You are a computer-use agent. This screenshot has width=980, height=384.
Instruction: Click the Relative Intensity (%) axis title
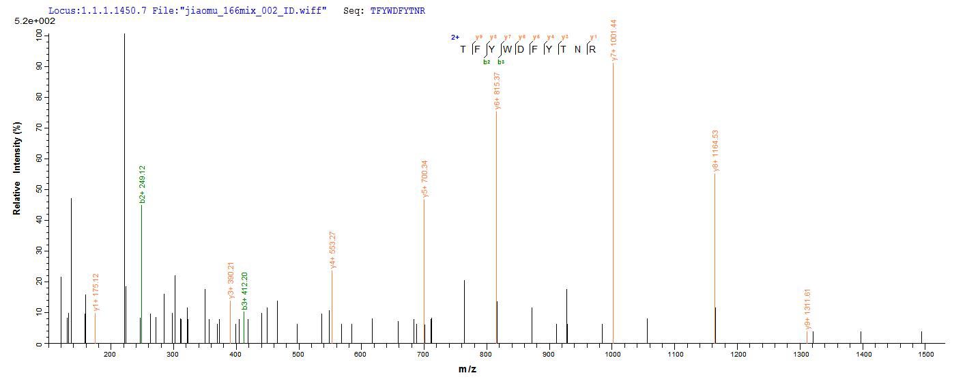(17, 168)
